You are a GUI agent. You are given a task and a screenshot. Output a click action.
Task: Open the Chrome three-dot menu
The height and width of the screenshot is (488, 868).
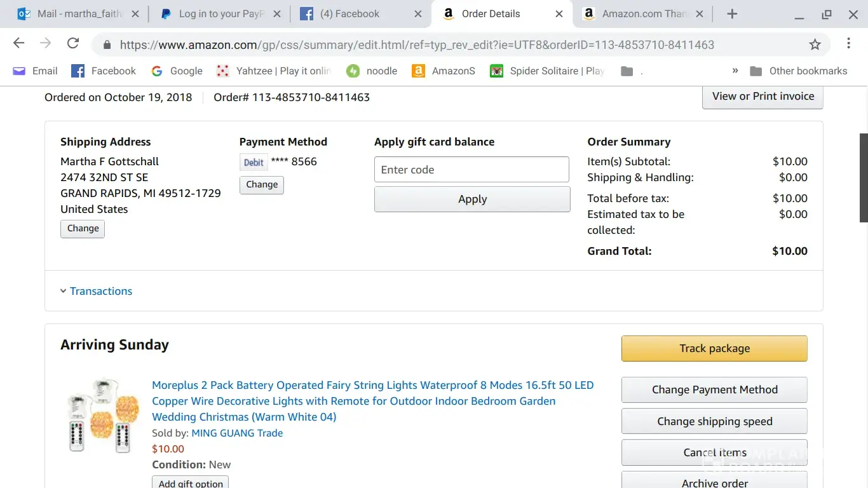click(848, 44)
